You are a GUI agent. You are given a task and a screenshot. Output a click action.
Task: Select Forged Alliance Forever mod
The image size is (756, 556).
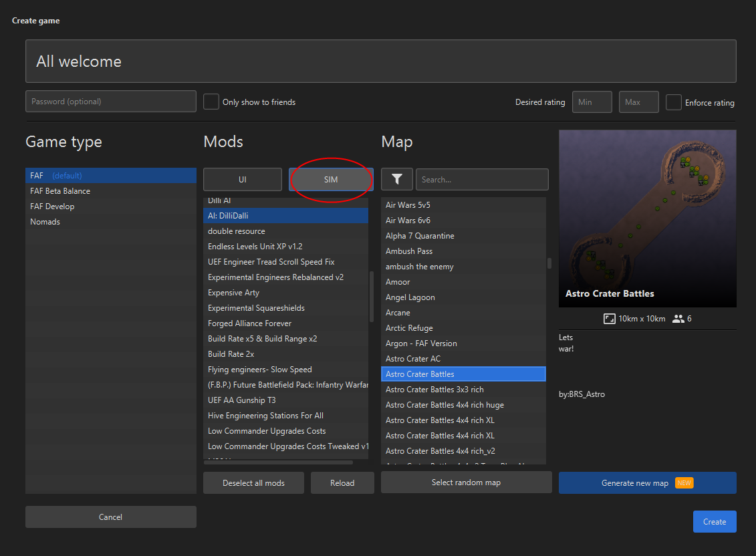285,323
